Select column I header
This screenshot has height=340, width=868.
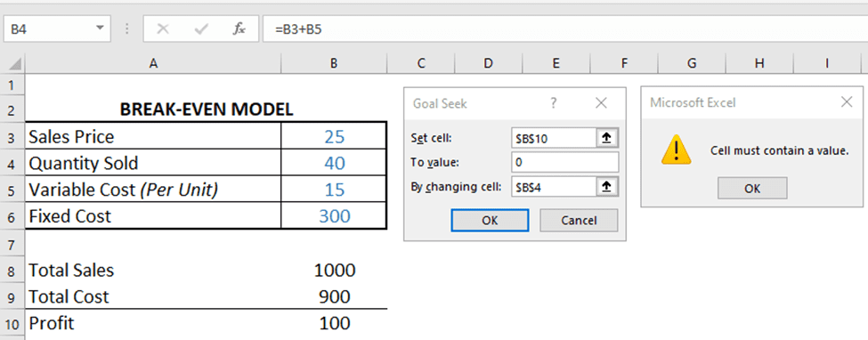[x=826, y=64]
